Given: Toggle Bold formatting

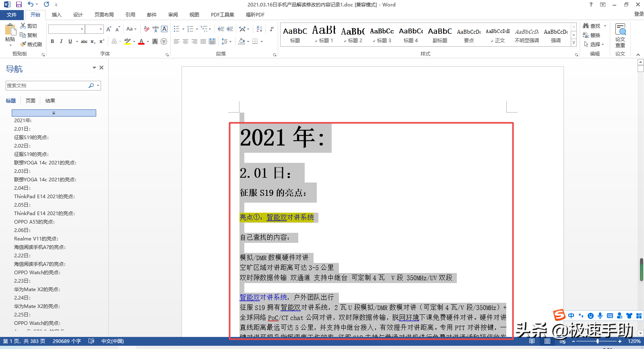Looking at the screenshot, I should click(x=52, y=41).
